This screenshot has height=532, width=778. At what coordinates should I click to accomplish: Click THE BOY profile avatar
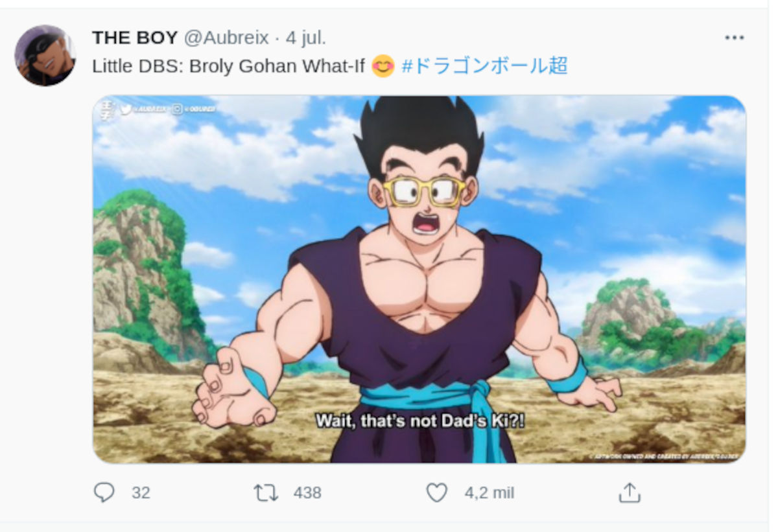(x=45, y=55)
